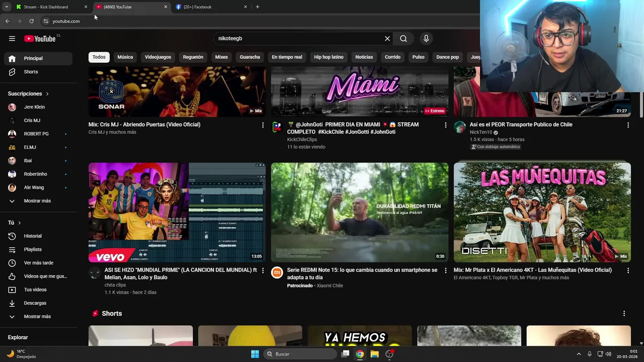Open the Suscripciones section chevron header
Viewport: 644px width, 362px height.
coord(29,94)
